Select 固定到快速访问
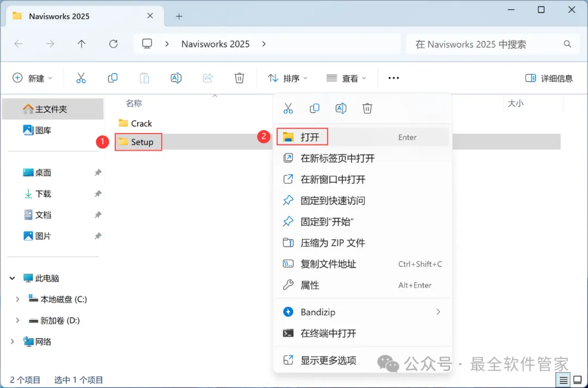588x388 pixels. (x=362, y=201)
